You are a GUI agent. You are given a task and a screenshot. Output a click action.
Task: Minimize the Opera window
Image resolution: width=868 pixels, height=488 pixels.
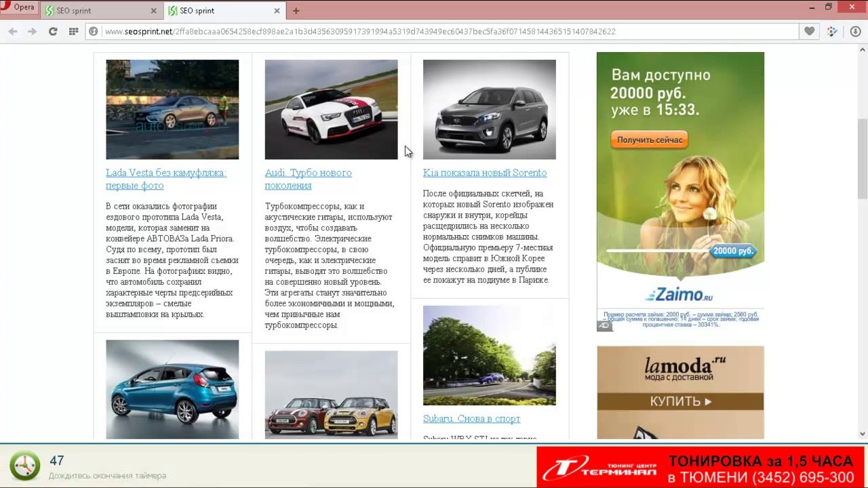pos(812,7)
